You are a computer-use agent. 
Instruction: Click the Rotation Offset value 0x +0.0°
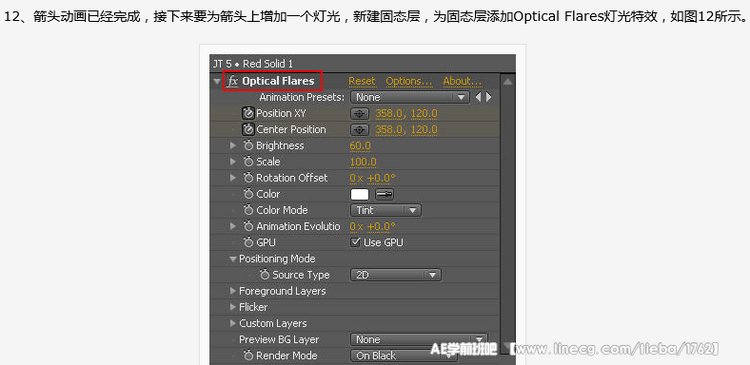tap(373, 178)
